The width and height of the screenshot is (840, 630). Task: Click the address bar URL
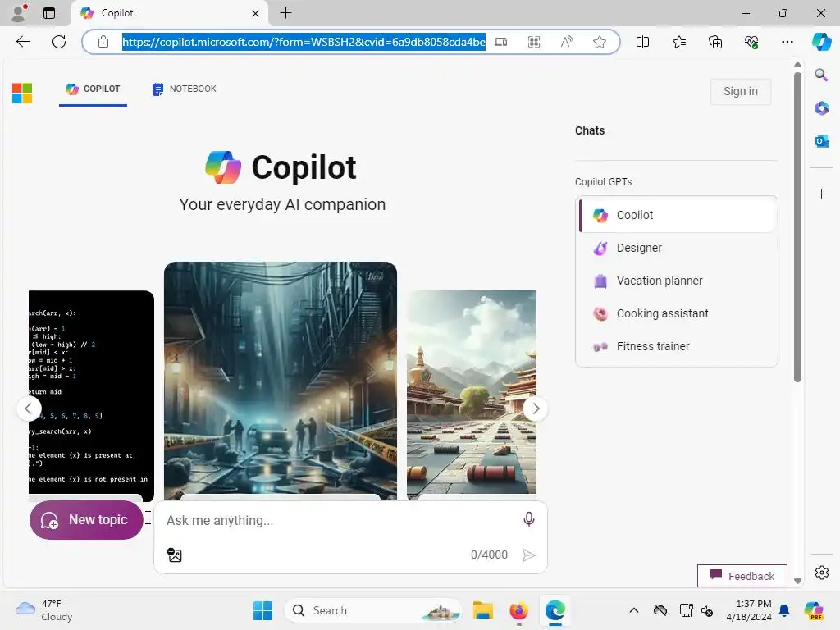(304, 42)
